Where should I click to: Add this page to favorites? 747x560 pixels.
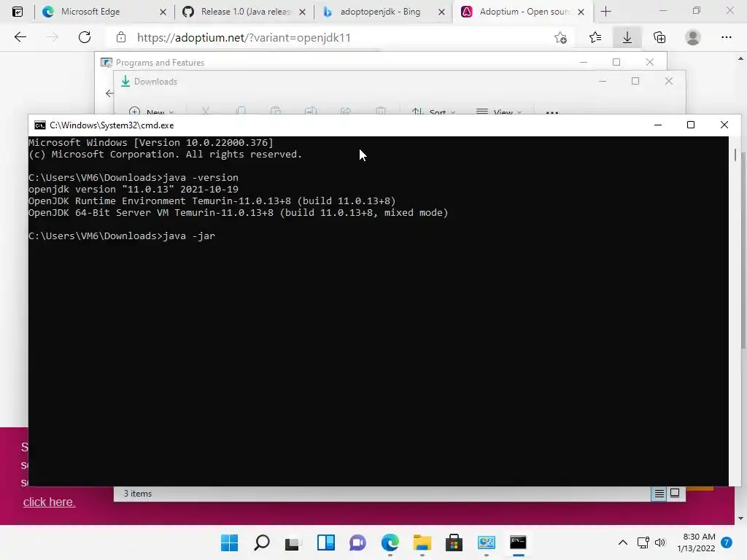(561, 38)
